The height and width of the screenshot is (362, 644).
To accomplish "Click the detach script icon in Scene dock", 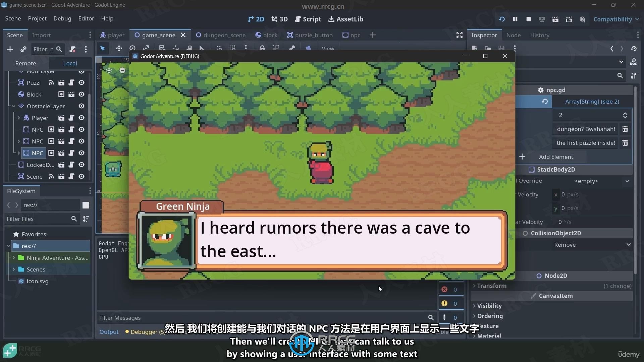I will click(72, 49).
